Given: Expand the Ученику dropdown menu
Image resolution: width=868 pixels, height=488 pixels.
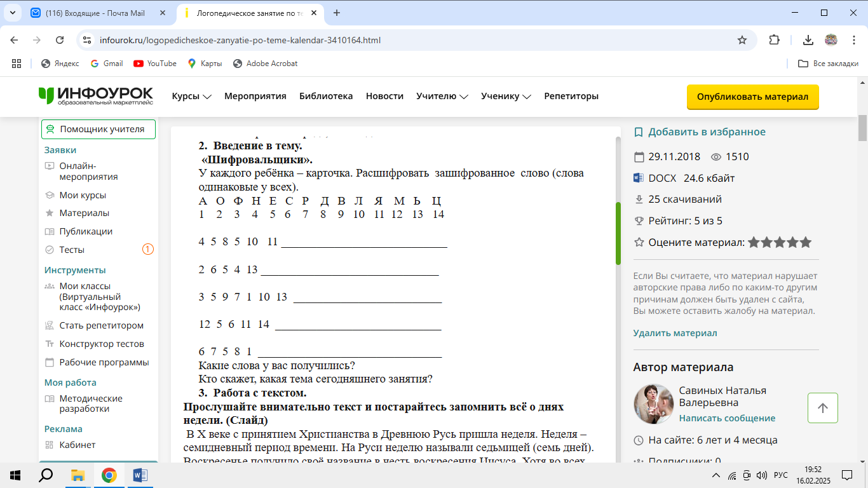Looking at the screenshot, I should (x=506, y=97).
